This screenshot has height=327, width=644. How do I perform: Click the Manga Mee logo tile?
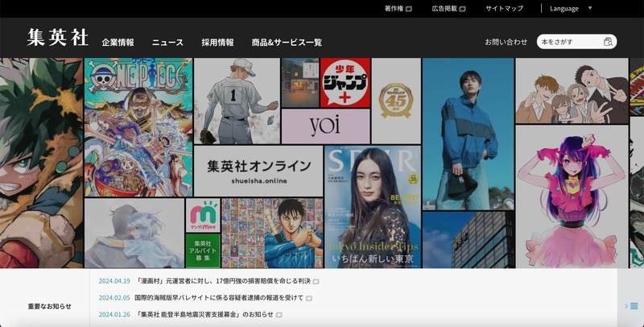pyautogui.click(x=203, y=216)
